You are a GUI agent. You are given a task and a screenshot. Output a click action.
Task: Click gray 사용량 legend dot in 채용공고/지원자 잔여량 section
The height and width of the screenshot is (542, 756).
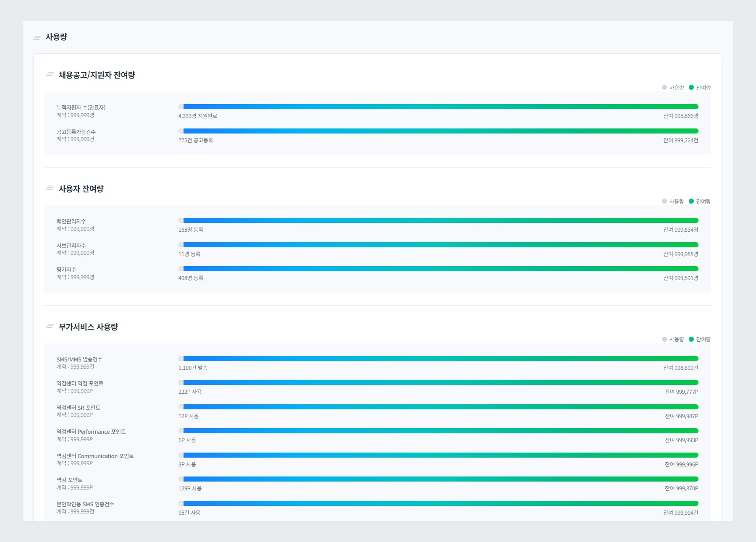coord(664,87)
